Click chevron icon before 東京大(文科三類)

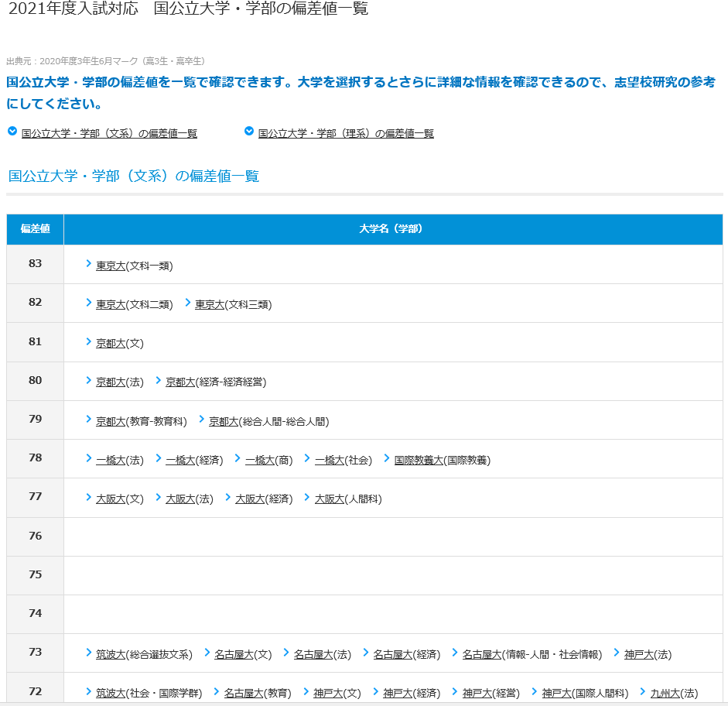(187, 303)
